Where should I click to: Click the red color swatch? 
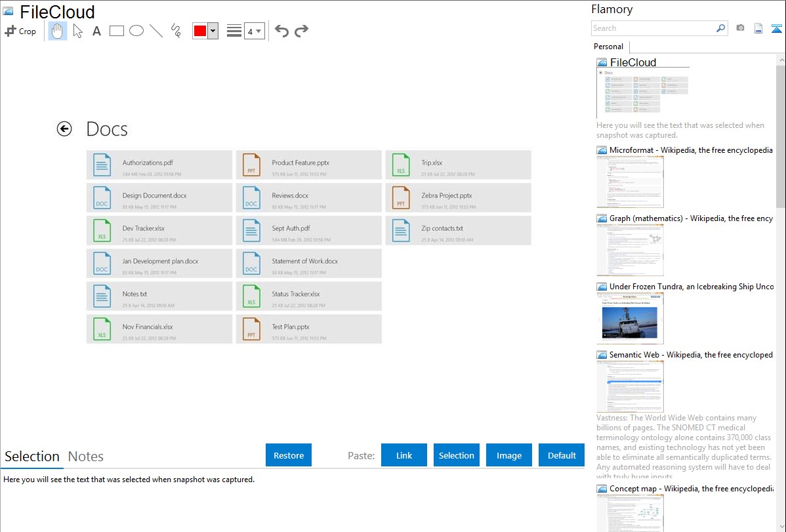coord(200,31)
